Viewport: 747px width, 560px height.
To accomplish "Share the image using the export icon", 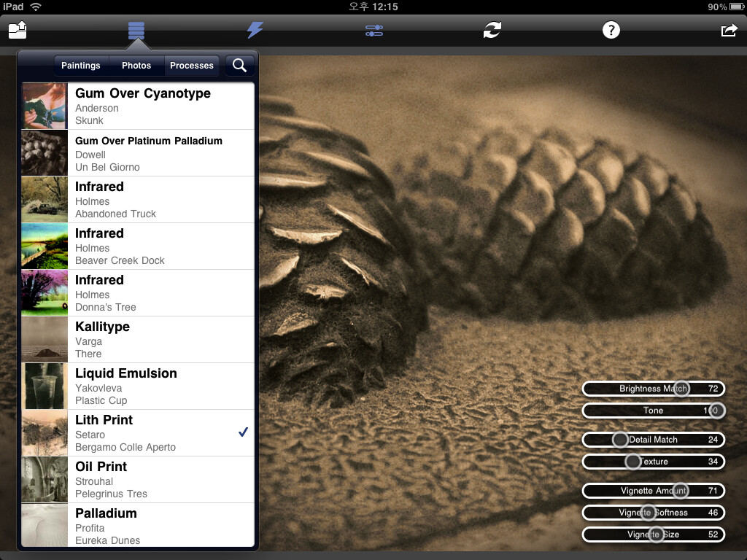I will point(729,30).
